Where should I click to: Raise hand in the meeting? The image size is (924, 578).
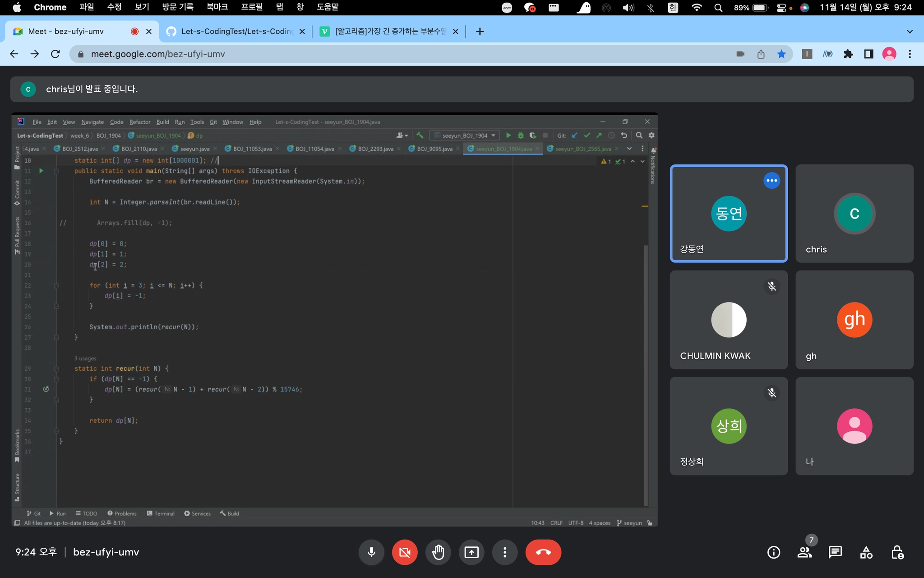tap(438, 552)
